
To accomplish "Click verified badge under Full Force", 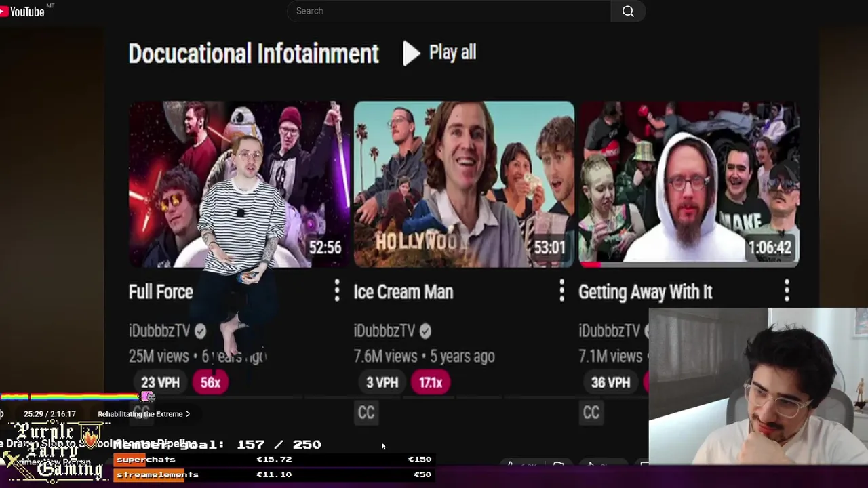I will (200, 331).
